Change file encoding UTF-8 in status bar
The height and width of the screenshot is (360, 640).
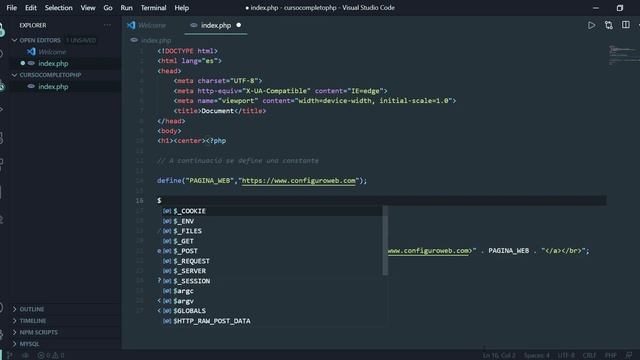click(566, 356)
